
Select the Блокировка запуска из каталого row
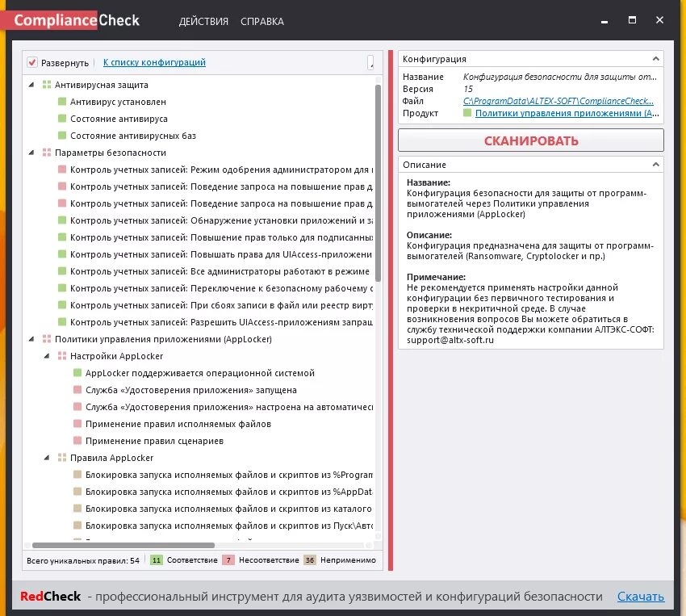coord(229,509)
